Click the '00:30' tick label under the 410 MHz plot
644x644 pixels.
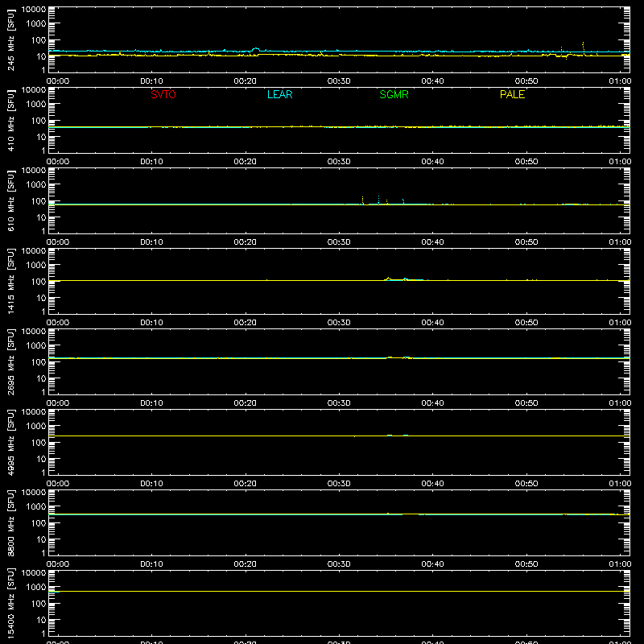339,162
